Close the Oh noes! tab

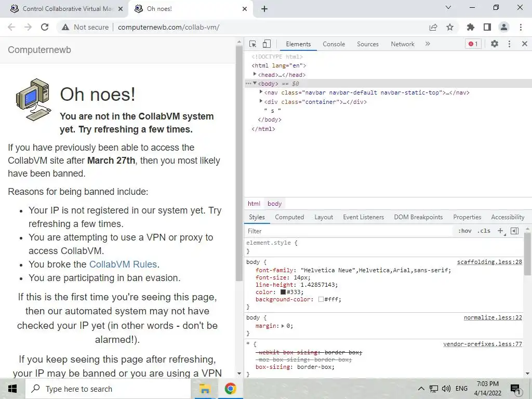(245, 9)
